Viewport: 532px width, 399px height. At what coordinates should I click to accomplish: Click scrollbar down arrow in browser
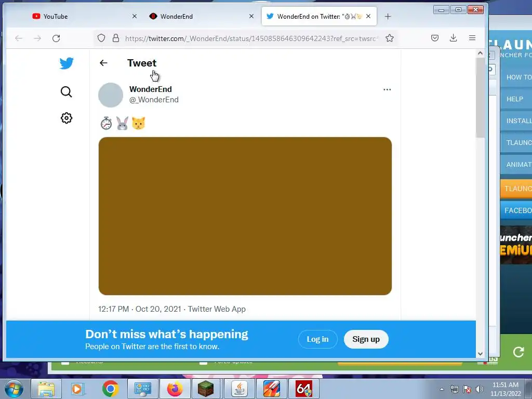pyautogui.click(x=480, y=353)
